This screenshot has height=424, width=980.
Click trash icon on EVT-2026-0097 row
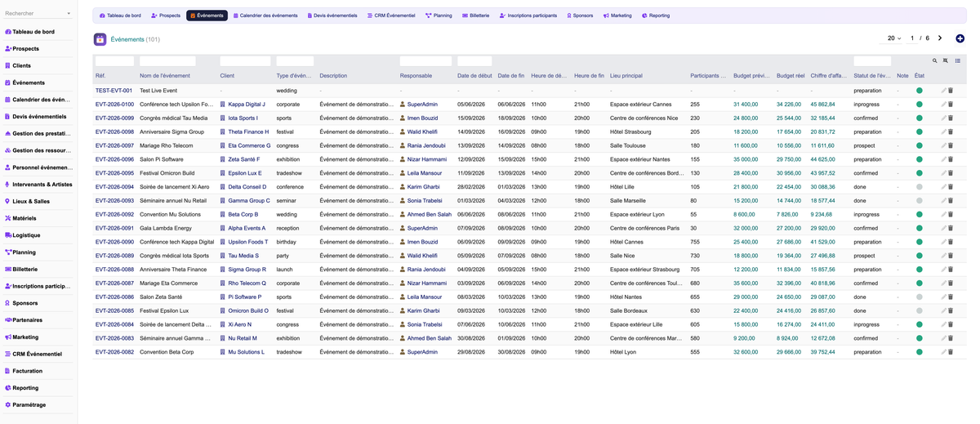coord(951,145)
